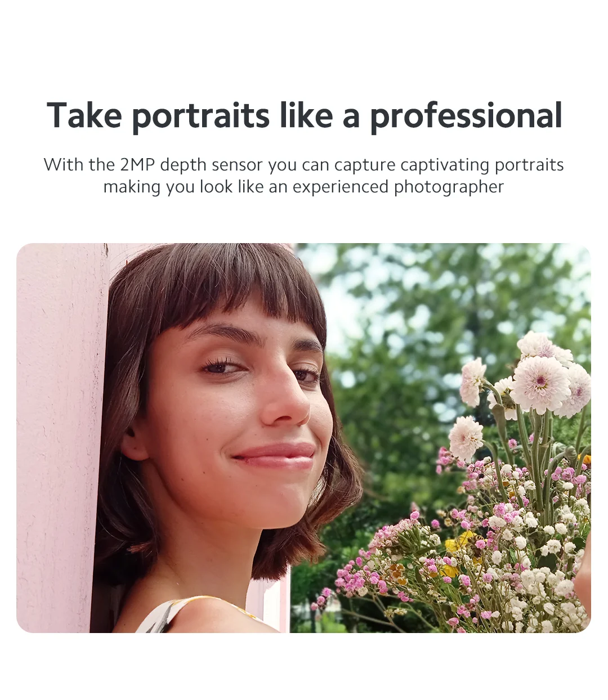Open the portrait sample photo
Screen dimensions: 608x700
coord(304,438)
